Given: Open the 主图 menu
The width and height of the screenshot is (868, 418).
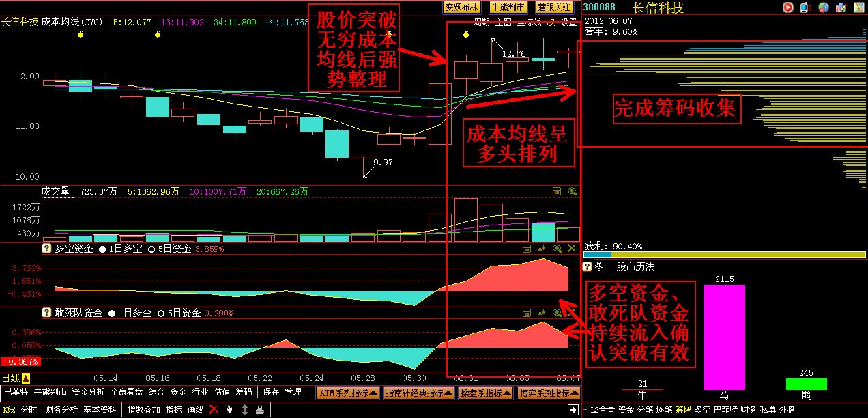Looking at the screenshot, I should coord(504,22).
